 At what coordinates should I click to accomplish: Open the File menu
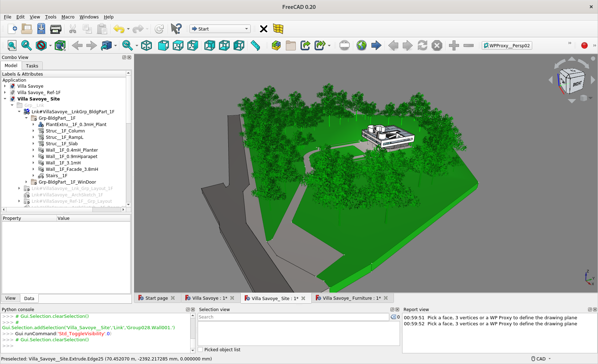[7, 17]
